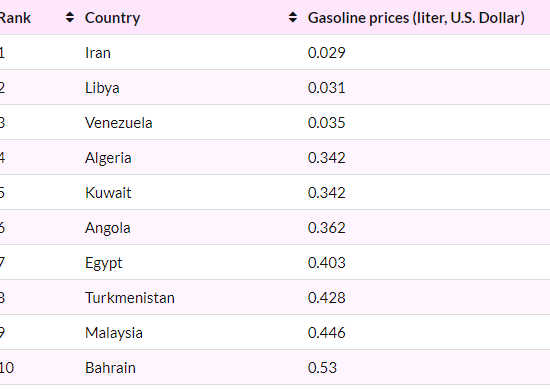The height and width of the screenshot is (390, 550).
Task: Click Iran's gasoline price 0.029
Action: 327,53
